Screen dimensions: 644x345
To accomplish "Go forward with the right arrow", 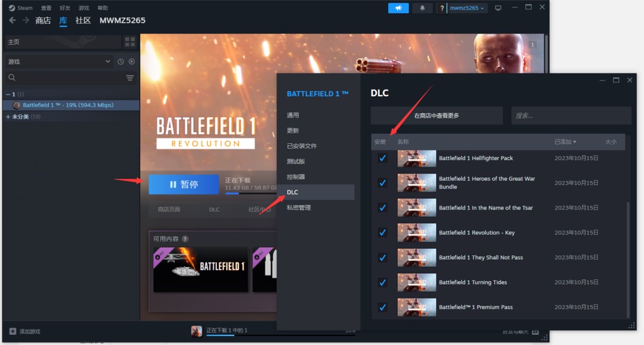I will point(26,20).
